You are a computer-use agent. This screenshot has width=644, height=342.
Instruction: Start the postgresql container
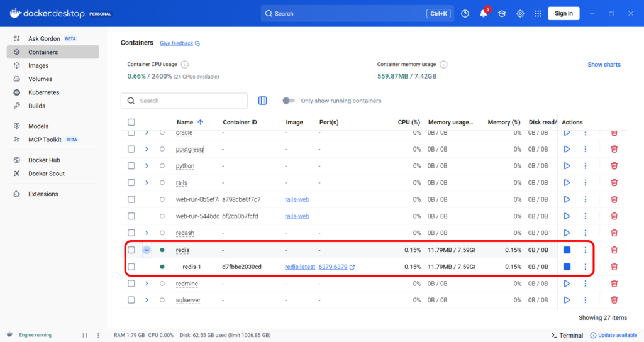pos(567,149)
